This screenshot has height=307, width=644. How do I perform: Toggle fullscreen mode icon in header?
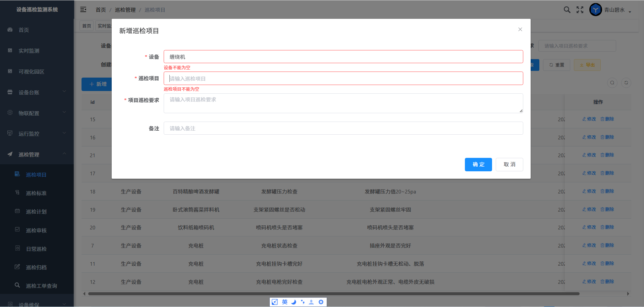click(x=580, y=10)
